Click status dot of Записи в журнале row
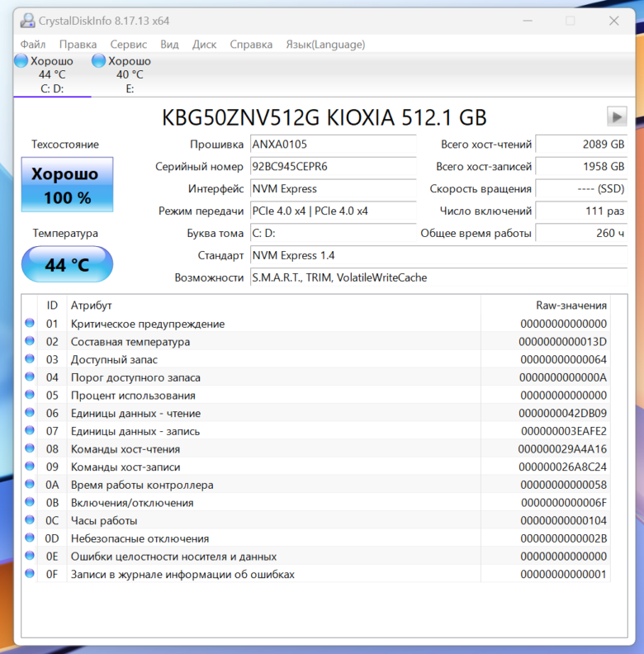 pos(30,574)
